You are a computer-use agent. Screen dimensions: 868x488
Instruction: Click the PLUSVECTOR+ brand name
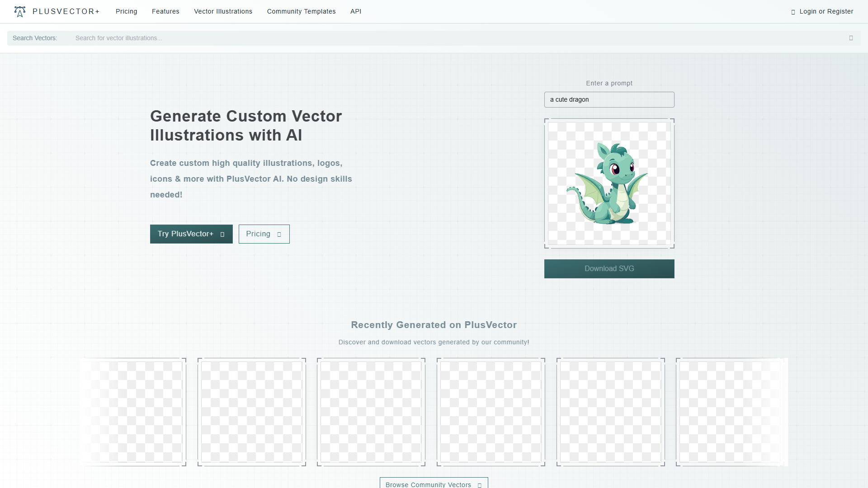(x=66, y=11)
